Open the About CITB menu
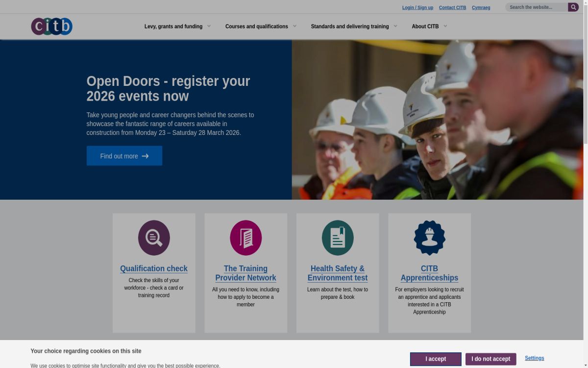 pyautogui.click(x=429, y=26)
